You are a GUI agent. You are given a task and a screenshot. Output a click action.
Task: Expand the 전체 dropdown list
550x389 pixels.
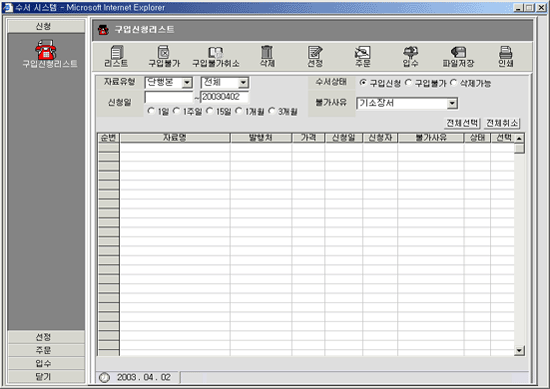point(243,83)
